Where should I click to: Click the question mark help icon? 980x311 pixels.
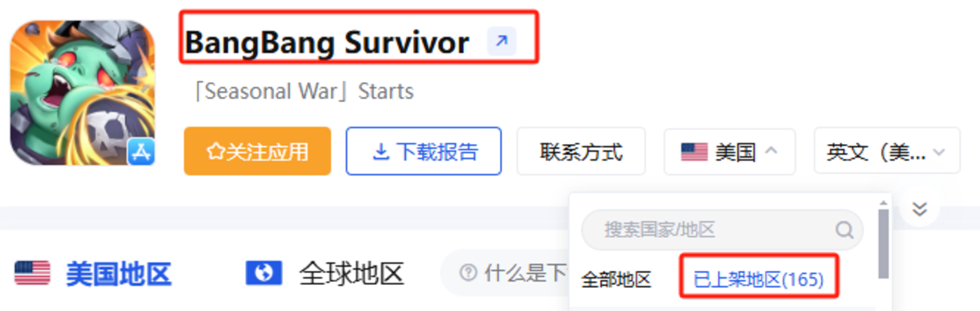(x=468, y=272)
